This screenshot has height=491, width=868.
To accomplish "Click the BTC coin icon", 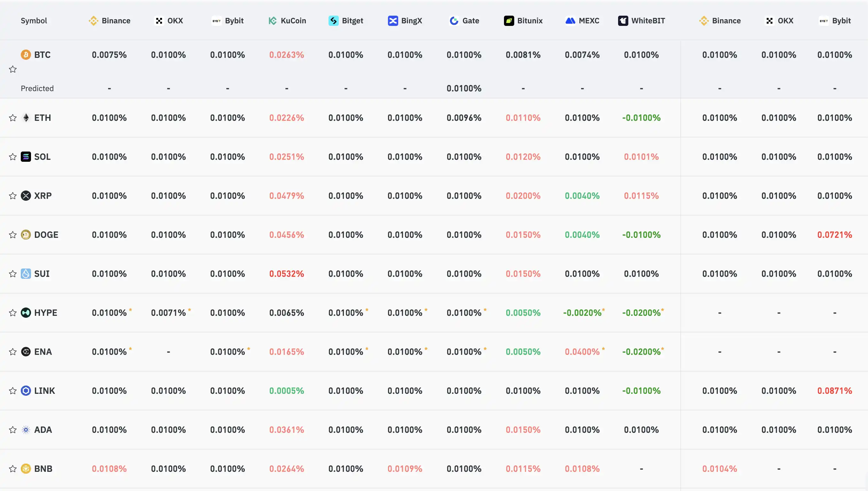I will tap(26, 55).
